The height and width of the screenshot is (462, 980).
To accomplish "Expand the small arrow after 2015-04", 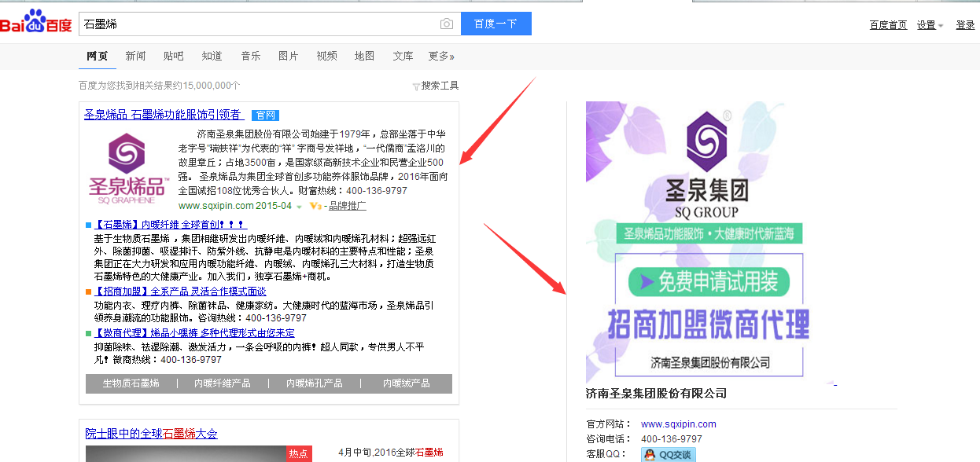I will 300,207.
